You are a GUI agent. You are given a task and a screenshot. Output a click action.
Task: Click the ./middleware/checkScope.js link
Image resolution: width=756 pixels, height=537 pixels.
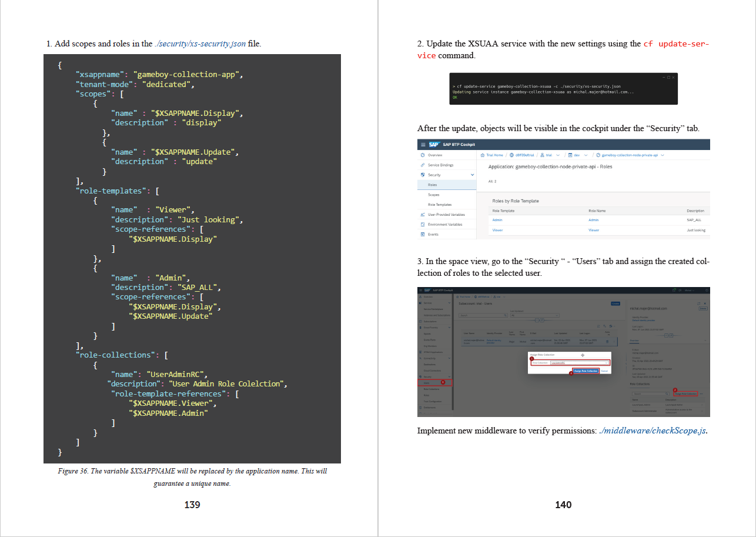coord(653,431)
